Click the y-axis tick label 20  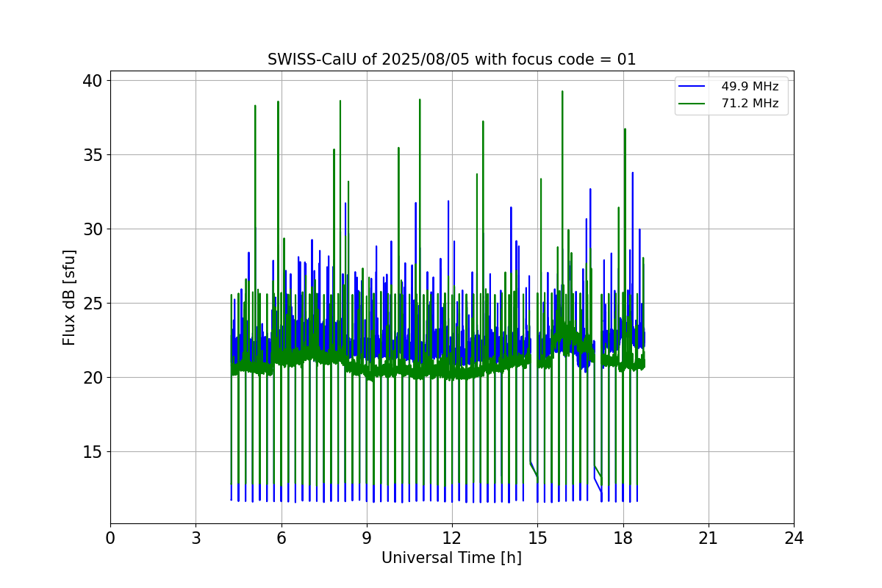(x=93, y=377)
